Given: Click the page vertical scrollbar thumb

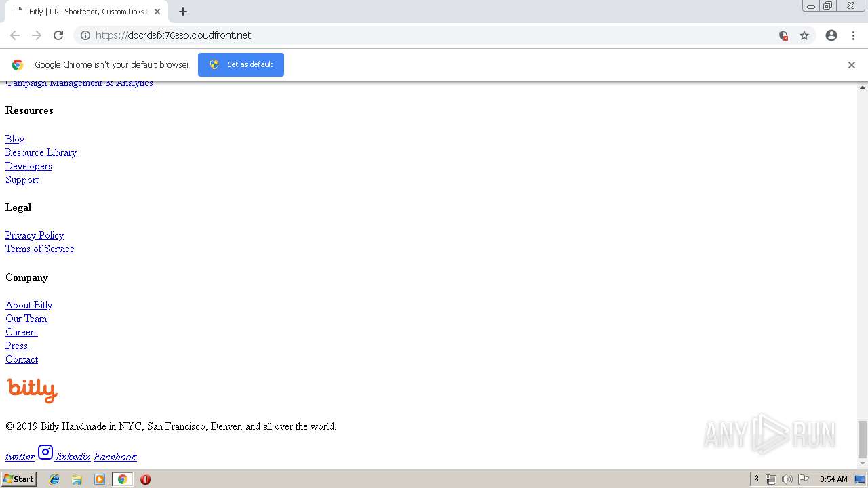Looking at the screenshot, I should (x=863, y=439).
